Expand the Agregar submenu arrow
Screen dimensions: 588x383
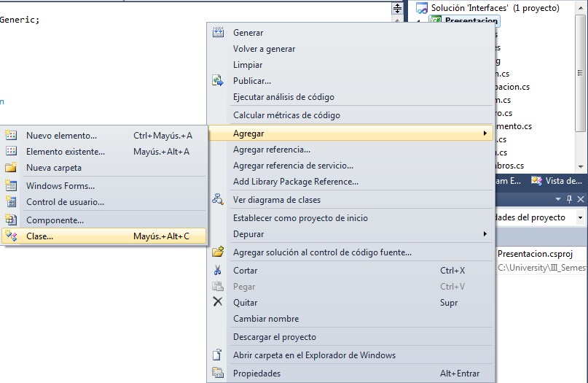pyautogui.click(x=485, y=134)
